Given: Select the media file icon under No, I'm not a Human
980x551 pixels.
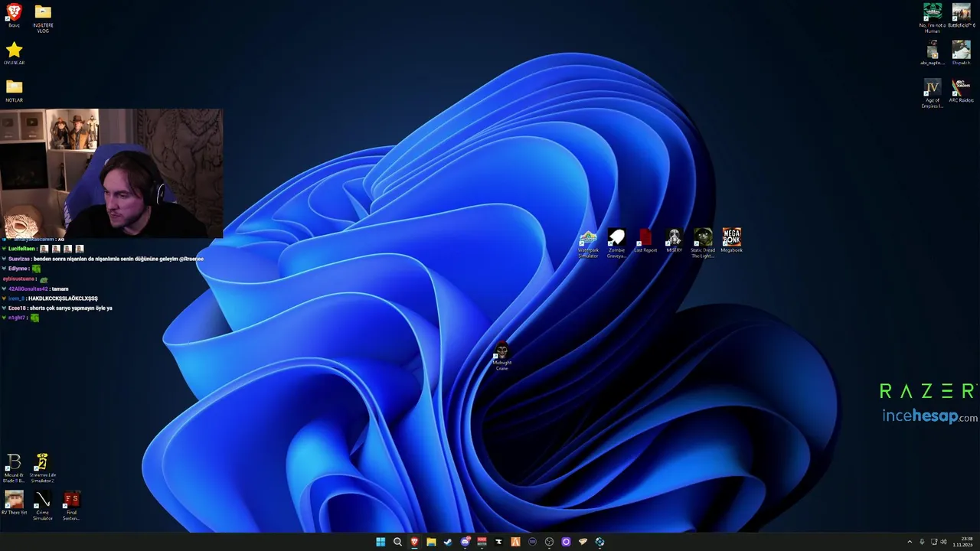Looking at the screenshot, I should [x=933, y=53].
